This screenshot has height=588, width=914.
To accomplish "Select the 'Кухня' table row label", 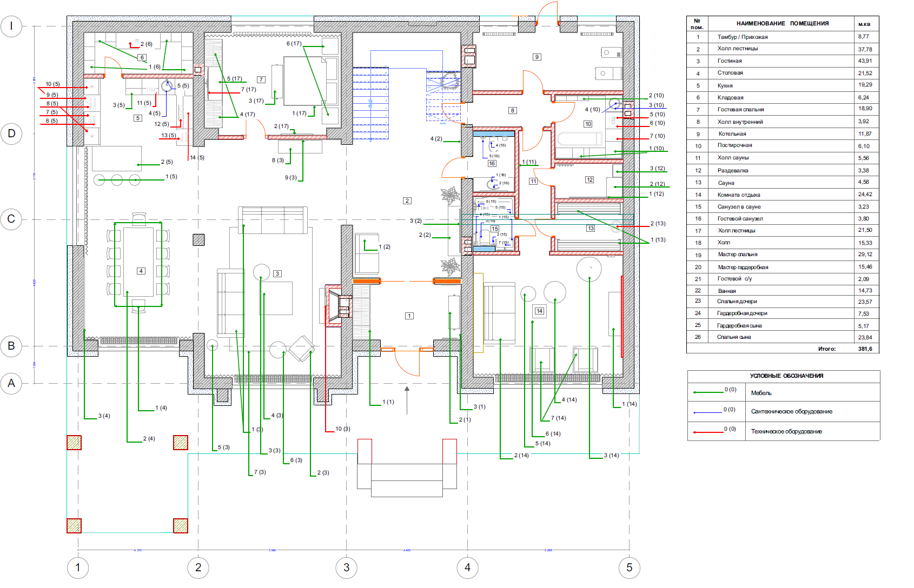I will 725,85.
